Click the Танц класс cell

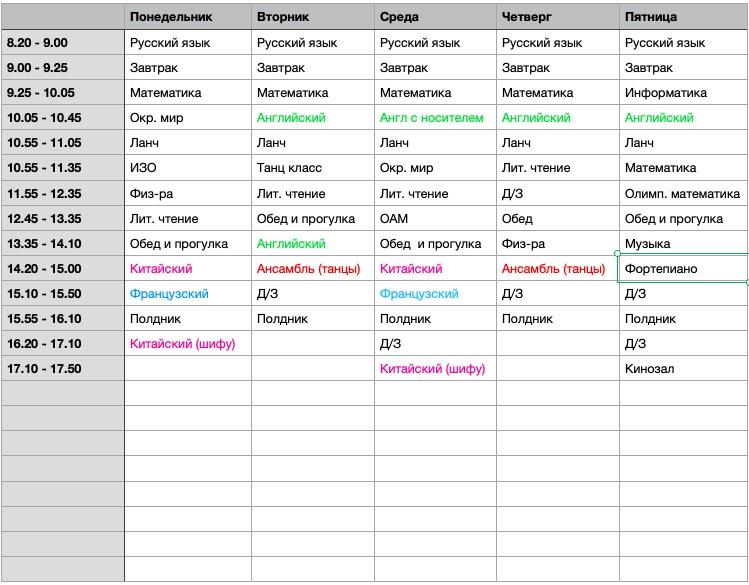(x=312, y=168)
